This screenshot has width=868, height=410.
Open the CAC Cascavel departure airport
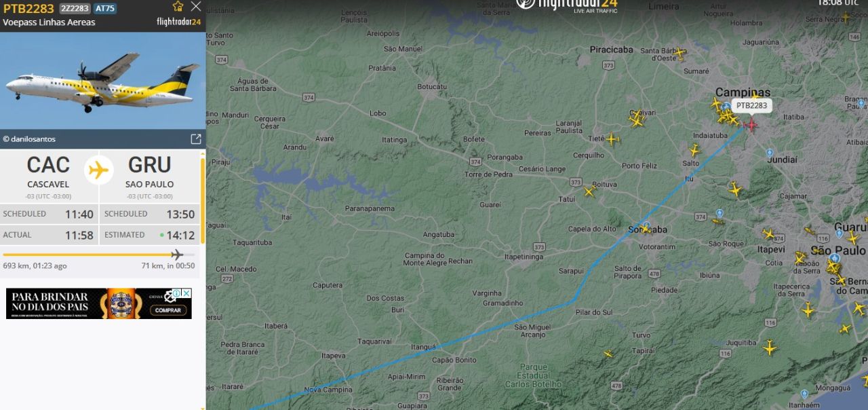[48, 174]
